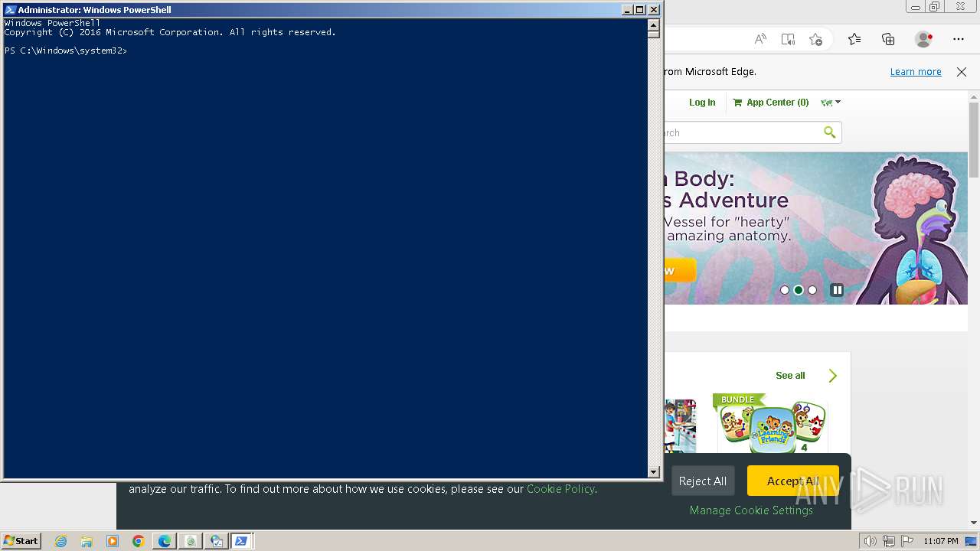Open the country selector map dropdown

coord(831,103)
